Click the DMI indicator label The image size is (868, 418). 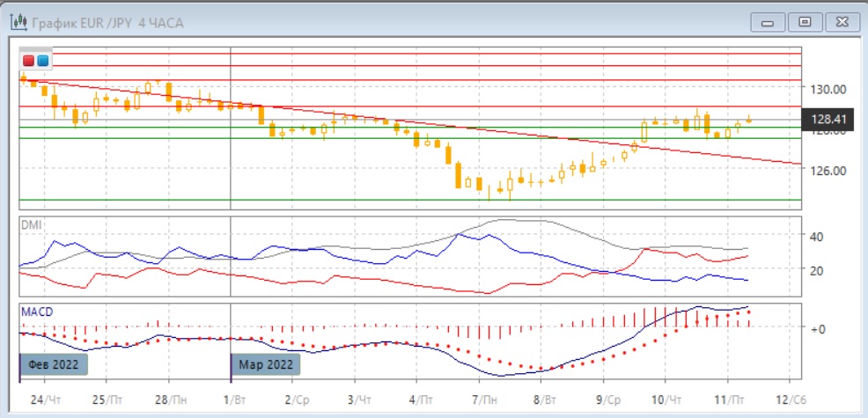tap(32, 224)
